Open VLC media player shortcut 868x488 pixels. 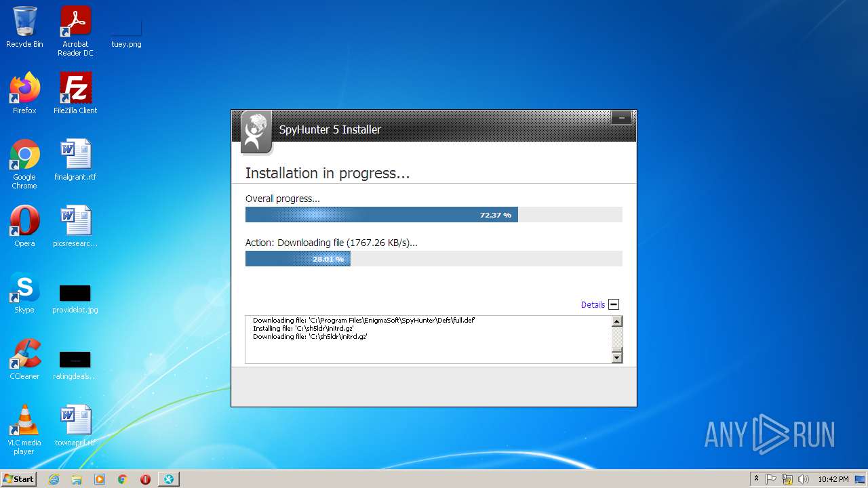point(24,430)
